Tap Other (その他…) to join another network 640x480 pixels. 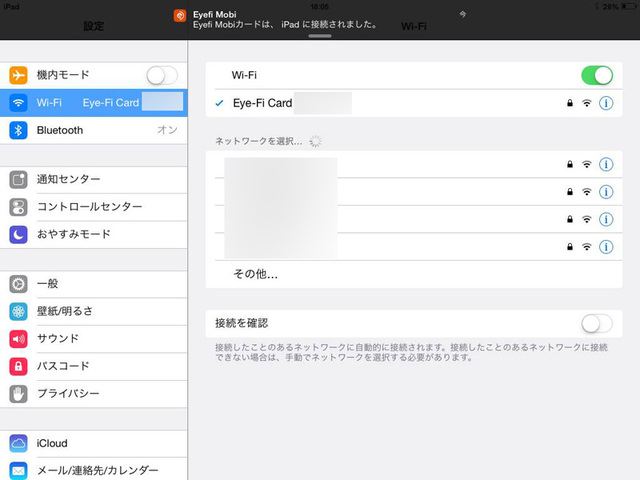(x=255, y=274)
